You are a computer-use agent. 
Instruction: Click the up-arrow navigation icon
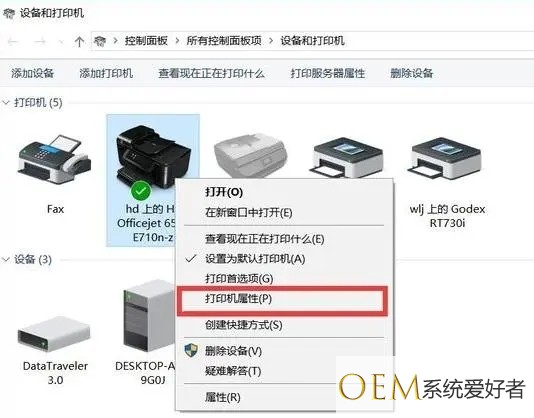point(79,42)
